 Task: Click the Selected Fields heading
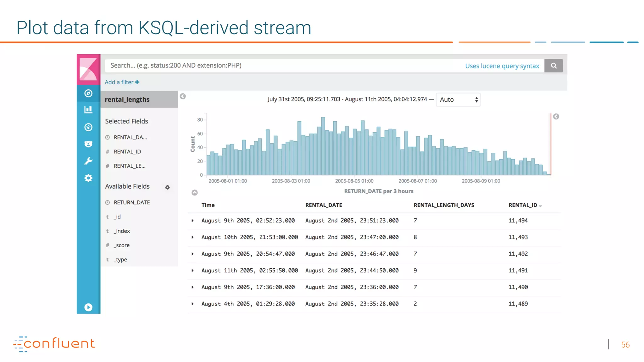[x=126, y=121]
